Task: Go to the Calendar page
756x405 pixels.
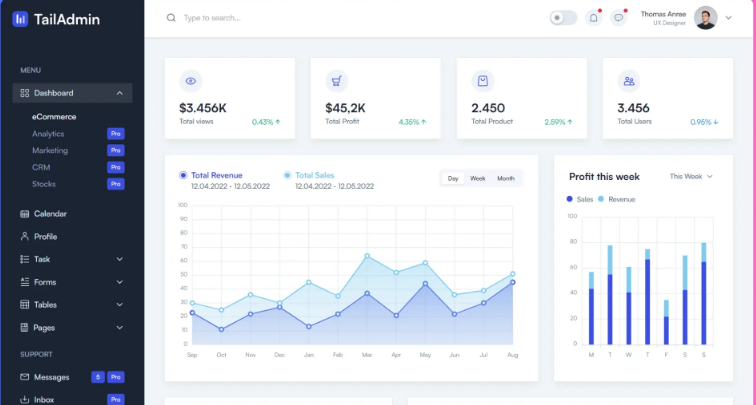Action: [x=50, y=214]
